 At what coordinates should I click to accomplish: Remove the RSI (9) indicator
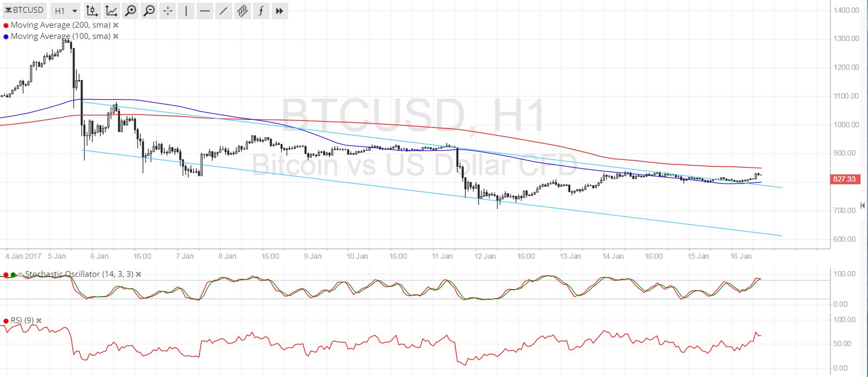(x=39, y=321)
